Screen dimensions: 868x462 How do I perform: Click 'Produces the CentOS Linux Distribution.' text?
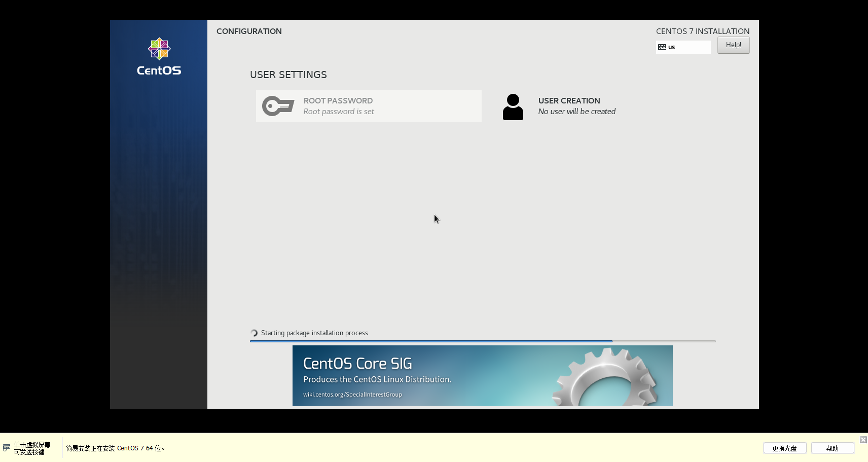(x=377, y=379)
